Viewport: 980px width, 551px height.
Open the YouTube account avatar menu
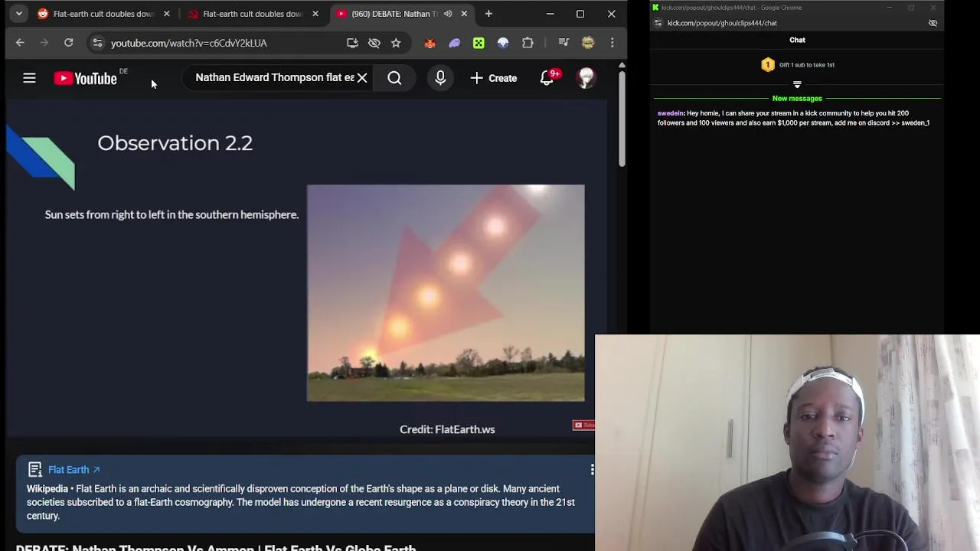coord(586,77)
